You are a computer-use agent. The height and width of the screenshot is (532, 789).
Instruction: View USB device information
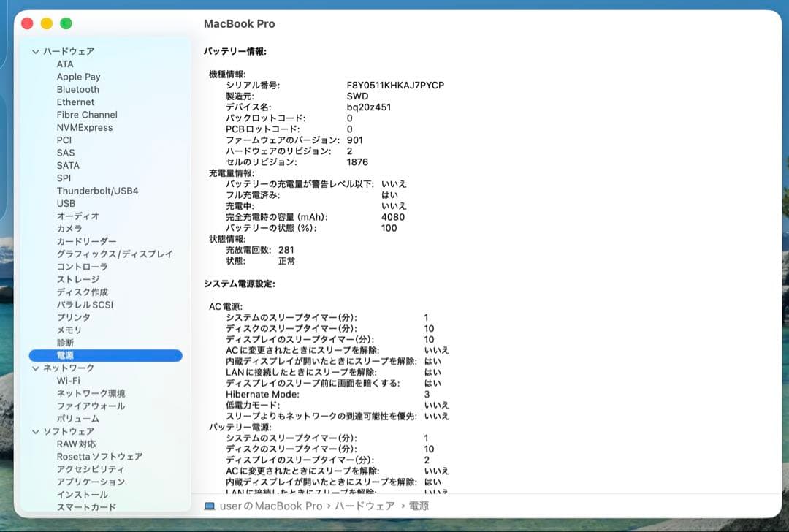tap(67, 203)
